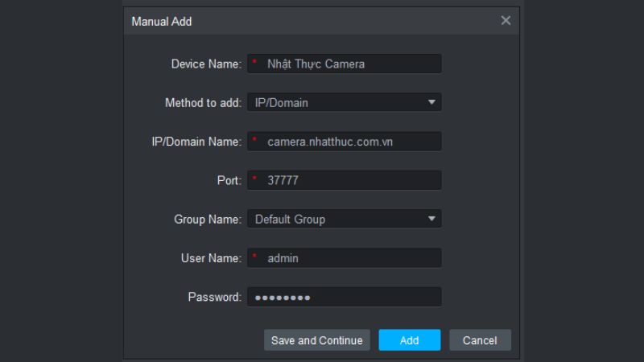This screenshot has height=362, width=644.
Task: Click the arrow on the IP/Domain combo box
Action: [x=431, y=103]
